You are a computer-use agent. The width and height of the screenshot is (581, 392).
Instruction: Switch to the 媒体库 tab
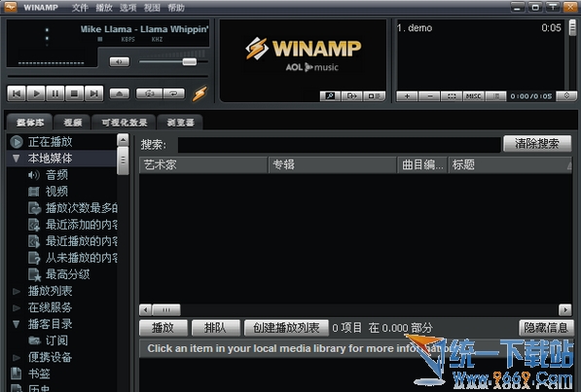coord(30,123)
